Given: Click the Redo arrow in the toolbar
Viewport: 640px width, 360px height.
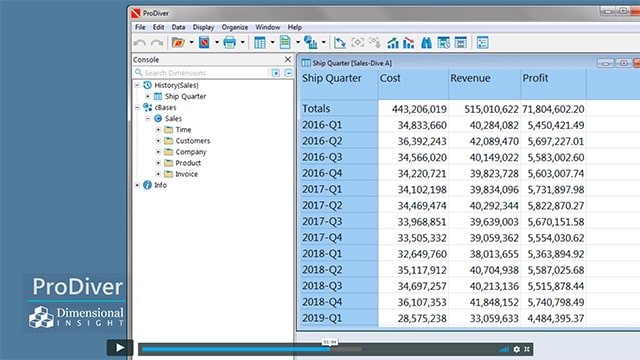Looking at the screenshot, I should (x=157, y=43).
